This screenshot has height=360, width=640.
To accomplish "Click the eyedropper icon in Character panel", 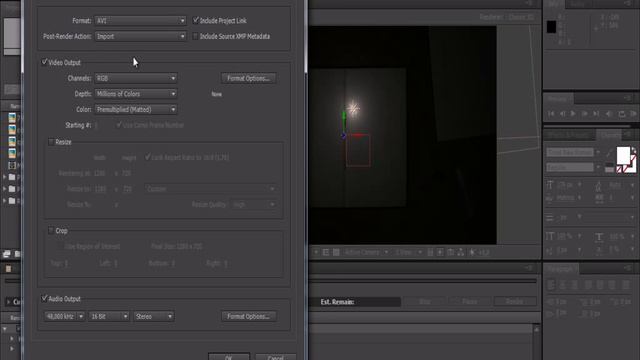I will (x=609, y=153).
